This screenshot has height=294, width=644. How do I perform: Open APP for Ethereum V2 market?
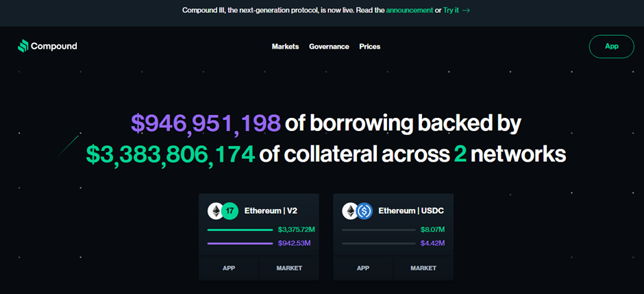[x=229, y=268]
